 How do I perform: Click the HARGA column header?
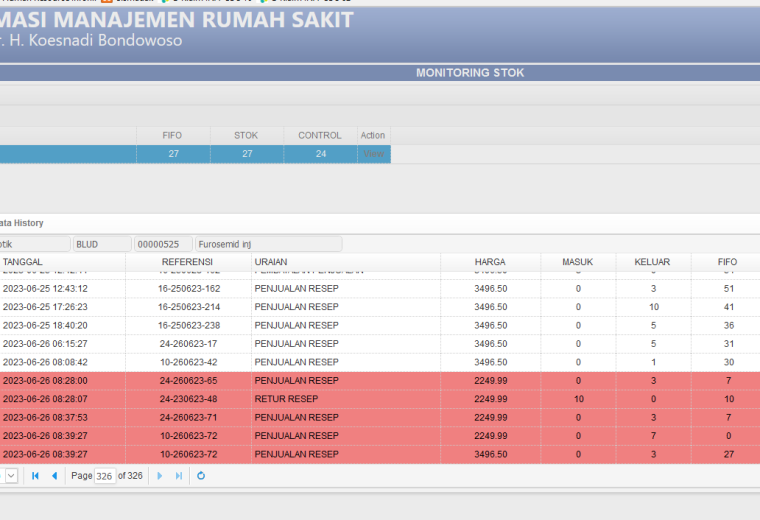[x=491, y=262]
